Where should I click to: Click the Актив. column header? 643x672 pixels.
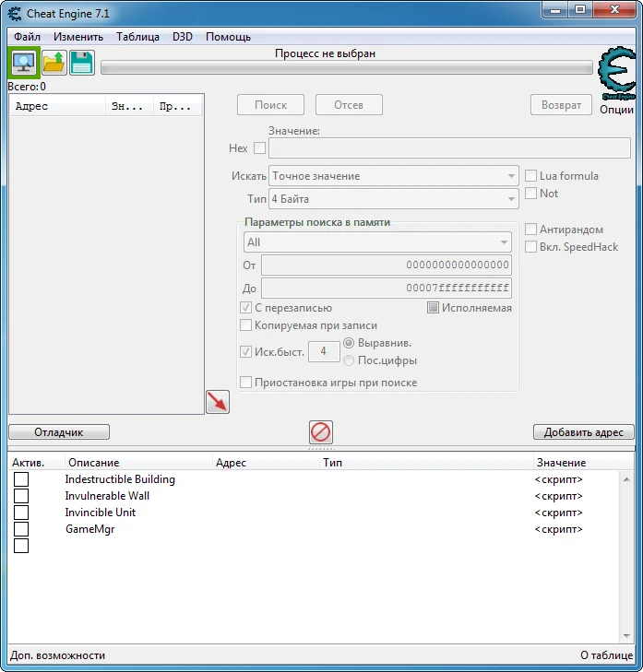point(36,463)
